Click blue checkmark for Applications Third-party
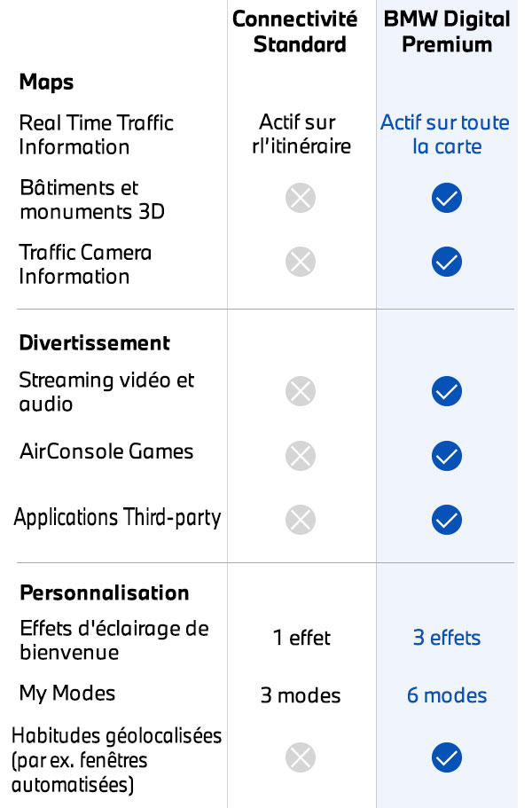Image resolution: width=532 pixels, height=808 pixels. coord(447,519)
